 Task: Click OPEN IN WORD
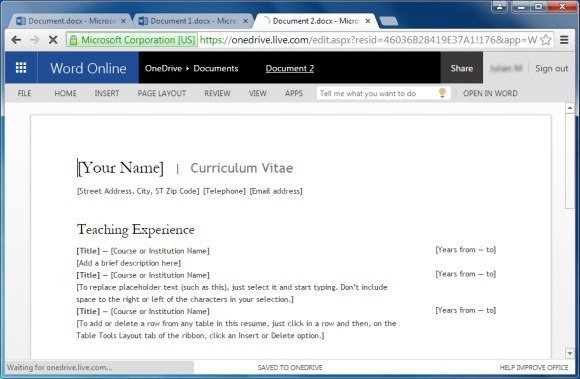pos(490,93)
